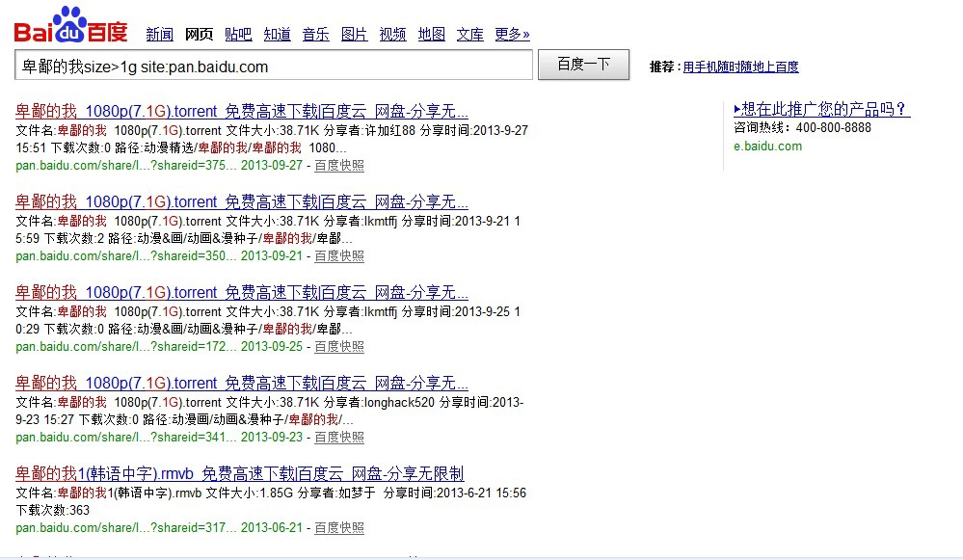The image size is (963, 560).
Task: Open 地图 maps link
Action: click(x=431, y=35)
